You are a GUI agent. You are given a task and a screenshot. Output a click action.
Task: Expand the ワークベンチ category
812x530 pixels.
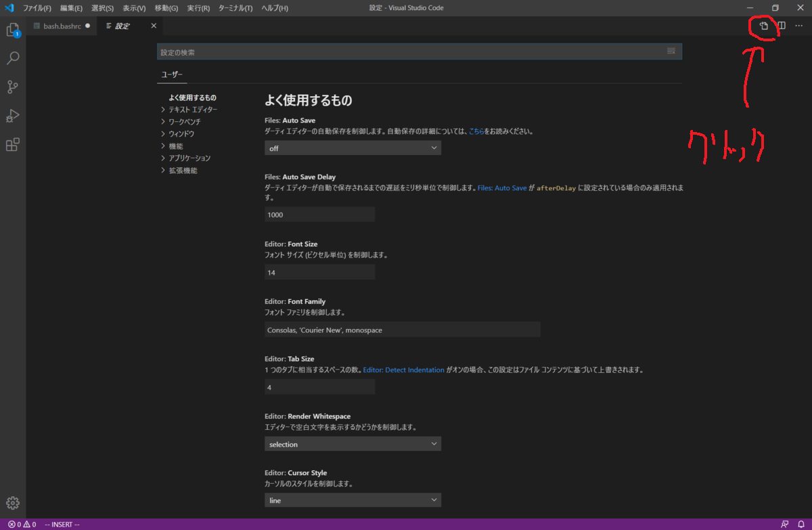click(x=185, y=122)
